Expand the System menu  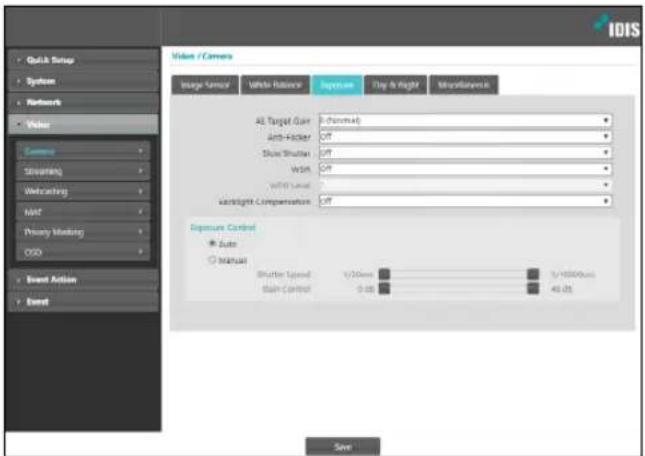[x=83, y=81]
